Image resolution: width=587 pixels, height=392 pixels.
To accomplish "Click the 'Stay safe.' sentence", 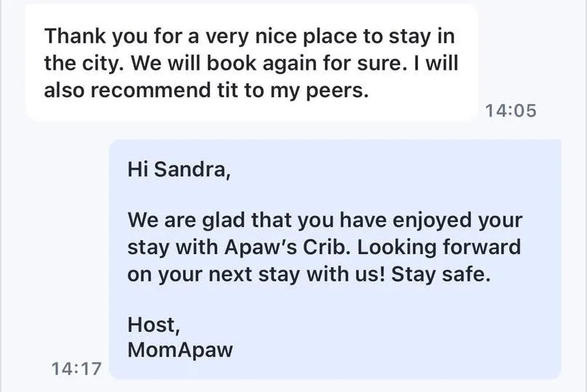I will point(441,274).
